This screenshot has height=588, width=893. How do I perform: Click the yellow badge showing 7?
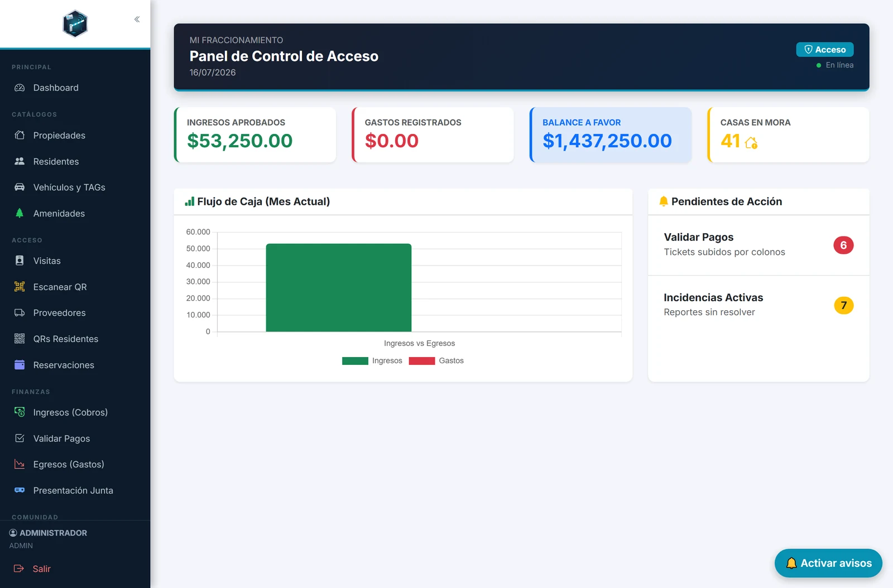[843, 305]
